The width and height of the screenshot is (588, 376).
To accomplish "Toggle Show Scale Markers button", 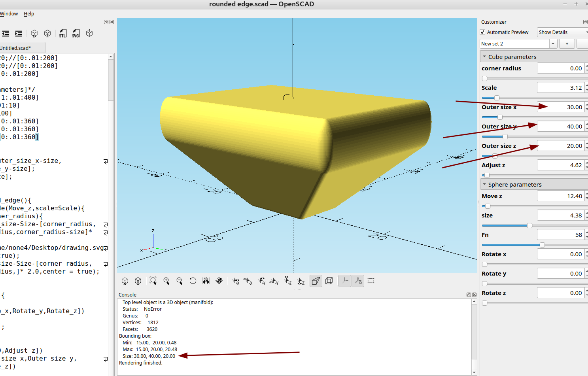I will (x=358, y=281).
